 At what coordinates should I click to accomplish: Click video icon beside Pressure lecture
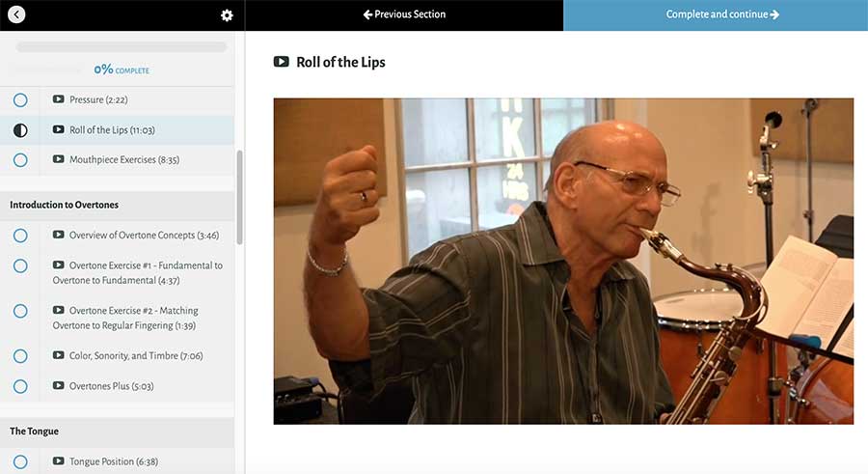tap(58, 99)
